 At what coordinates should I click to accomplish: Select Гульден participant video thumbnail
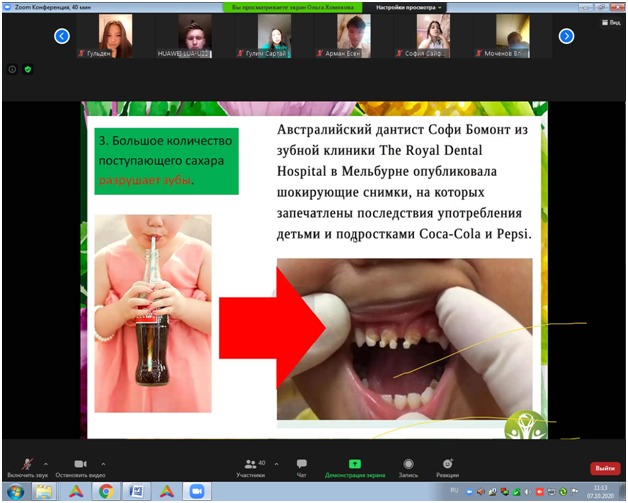tap(114, 38)
